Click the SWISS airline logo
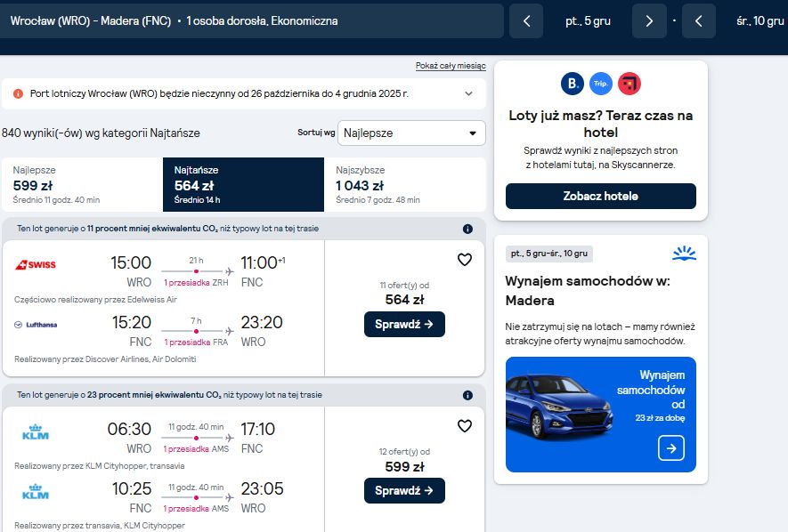Image resolution: width=788 pixels, height=532 pixels. tap(36, 264)
